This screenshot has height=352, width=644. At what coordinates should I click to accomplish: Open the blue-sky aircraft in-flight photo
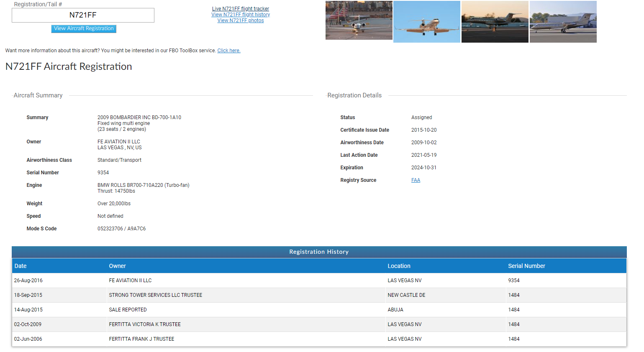(427, 22)
